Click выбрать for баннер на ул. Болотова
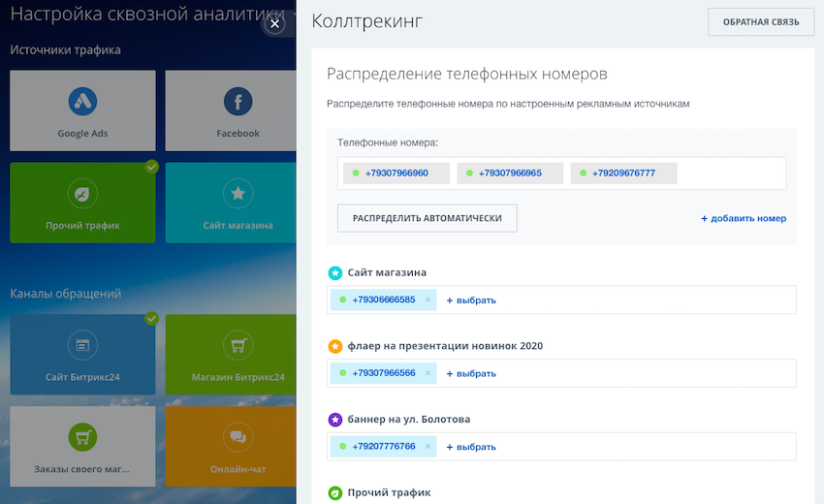The height and width of the screenshot is (504, 824). [471, 447]
